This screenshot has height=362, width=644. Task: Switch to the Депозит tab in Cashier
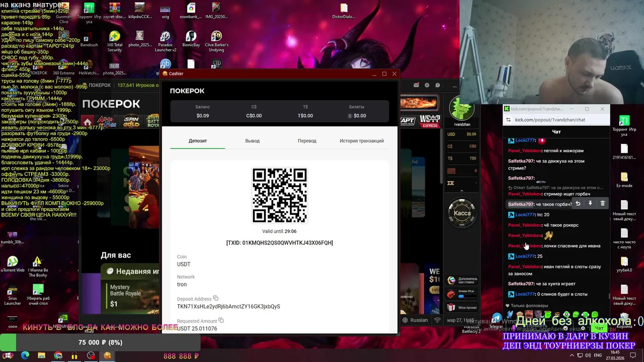(198, 141)
